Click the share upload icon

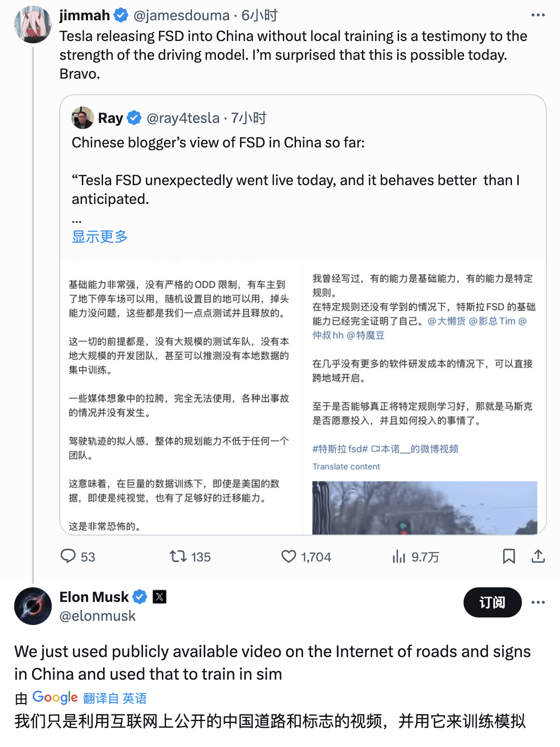tap(538, 556)
